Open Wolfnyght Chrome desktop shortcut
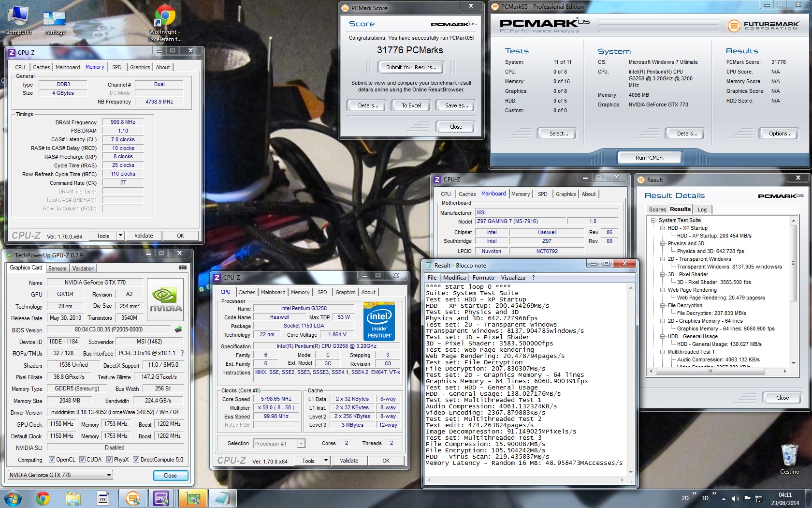The width and height of the screenshot is (812, 508). pos(165,23)
